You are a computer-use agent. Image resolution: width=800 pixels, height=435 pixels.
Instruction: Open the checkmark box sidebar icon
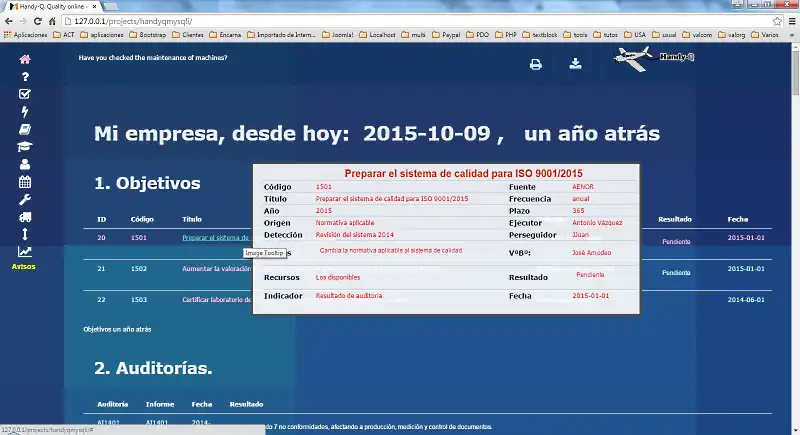[x=24, y=94]
